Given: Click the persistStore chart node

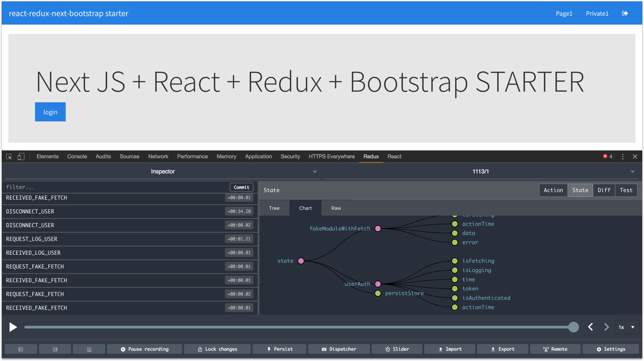Looking at the screenshot, I should 378,293.
